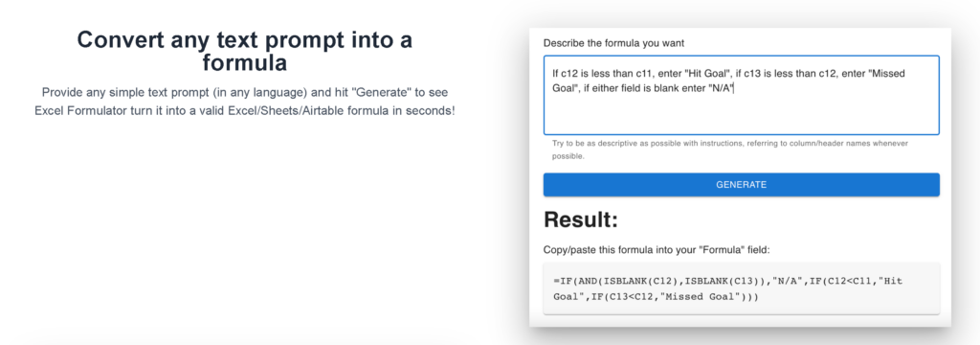
Task: Click "Excel Formulator" in the intro paragraph
Action: pyautogui.click(x=75, y=111)
